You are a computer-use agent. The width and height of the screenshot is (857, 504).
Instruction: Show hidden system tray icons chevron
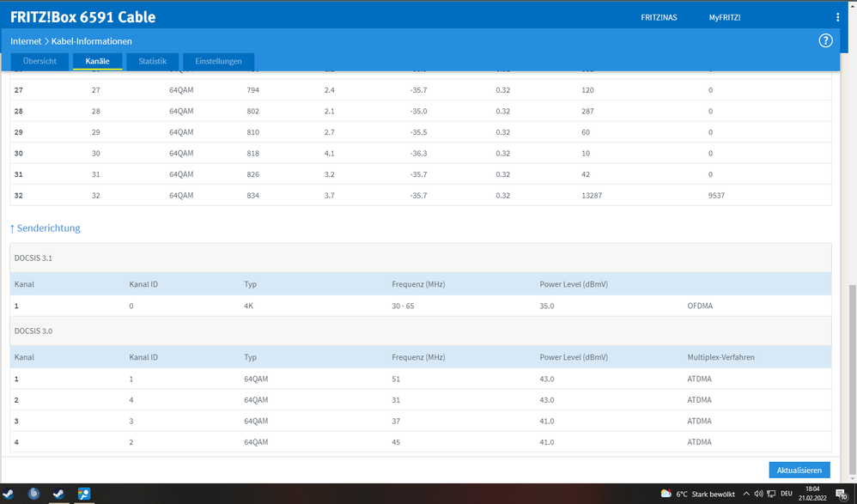pyautogui.click(x=745, y=494)
